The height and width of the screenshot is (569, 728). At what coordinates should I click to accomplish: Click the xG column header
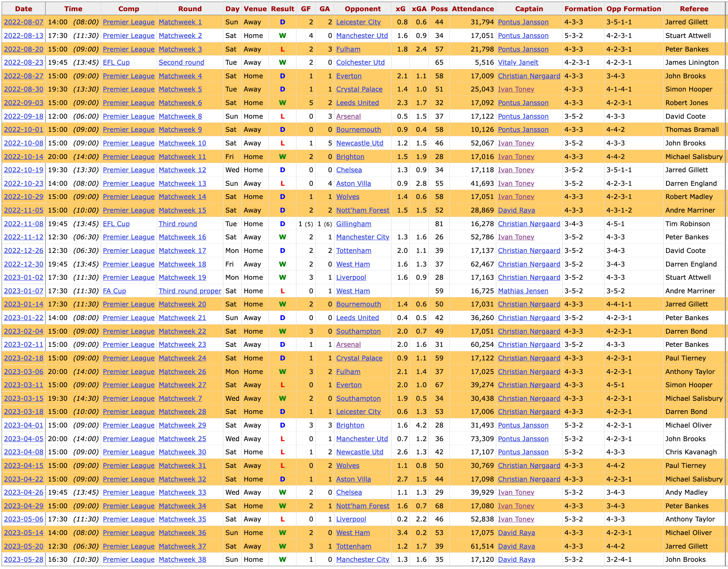(x=400, y=8)
